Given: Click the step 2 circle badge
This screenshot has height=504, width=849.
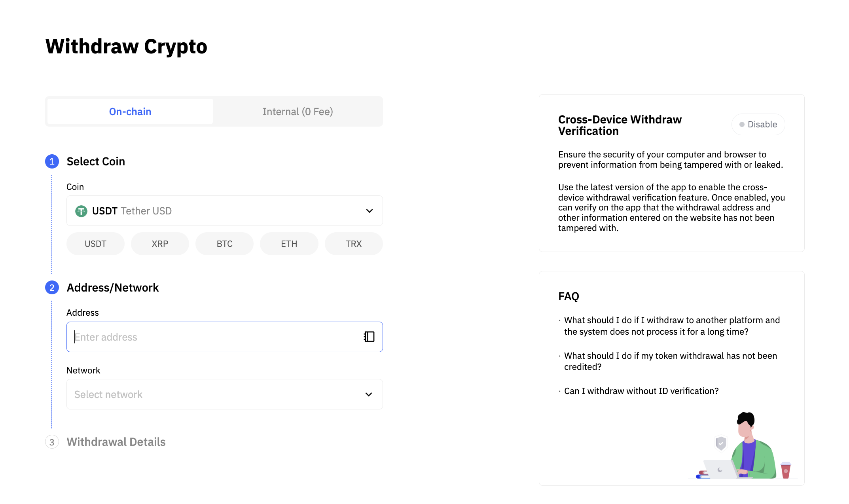Looking at the screenshot, I should (x=52, y=288).
